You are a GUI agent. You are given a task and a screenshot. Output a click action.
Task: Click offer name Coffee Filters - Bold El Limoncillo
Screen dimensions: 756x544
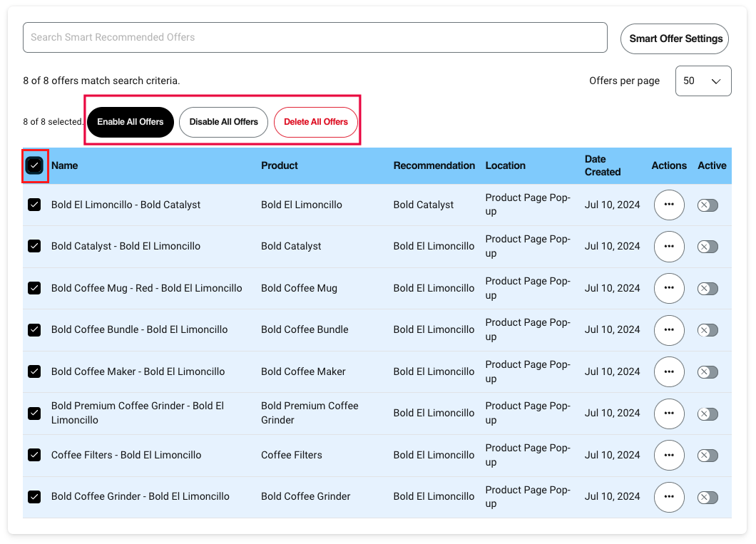point(126,455)
